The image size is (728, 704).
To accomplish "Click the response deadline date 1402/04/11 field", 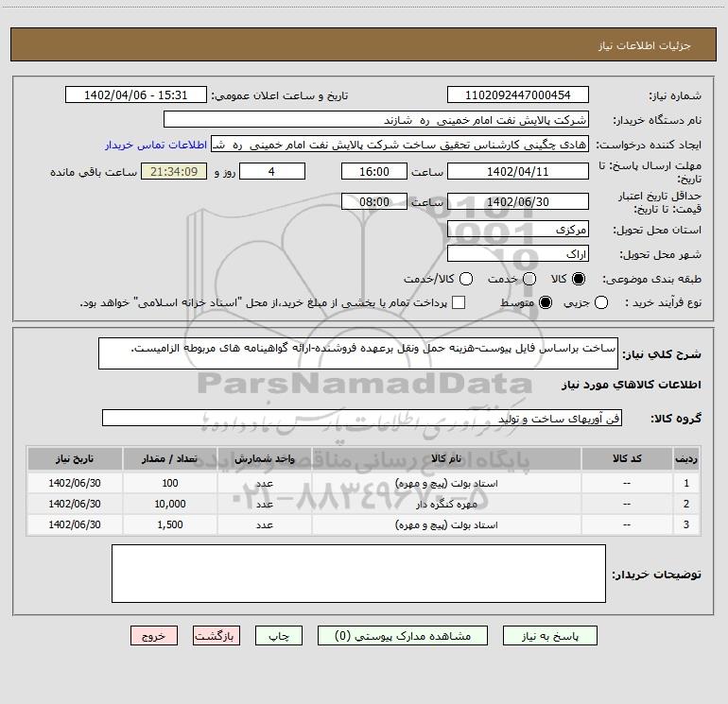I will (518, 171).
